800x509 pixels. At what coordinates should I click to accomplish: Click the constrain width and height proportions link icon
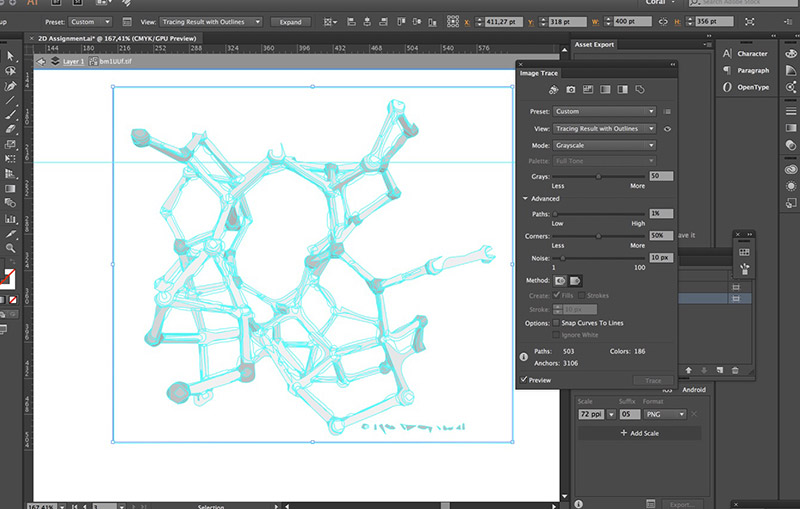(663, 22)
